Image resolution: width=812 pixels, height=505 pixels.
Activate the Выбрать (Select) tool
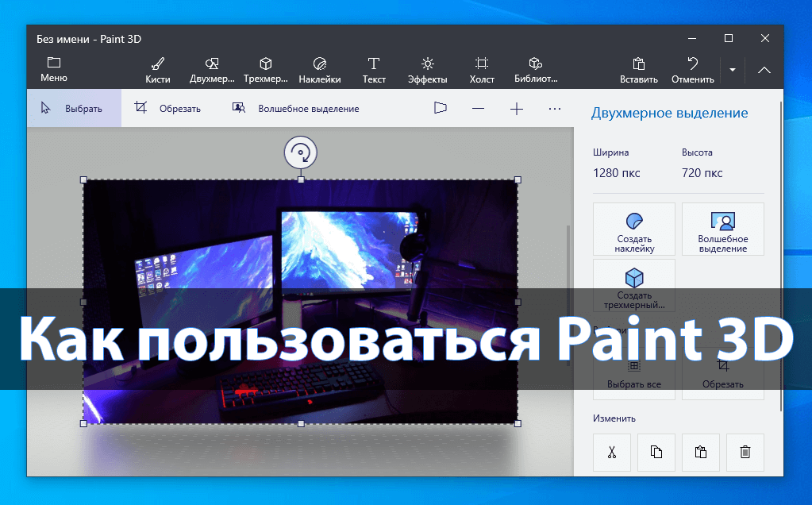coord(72,109)
